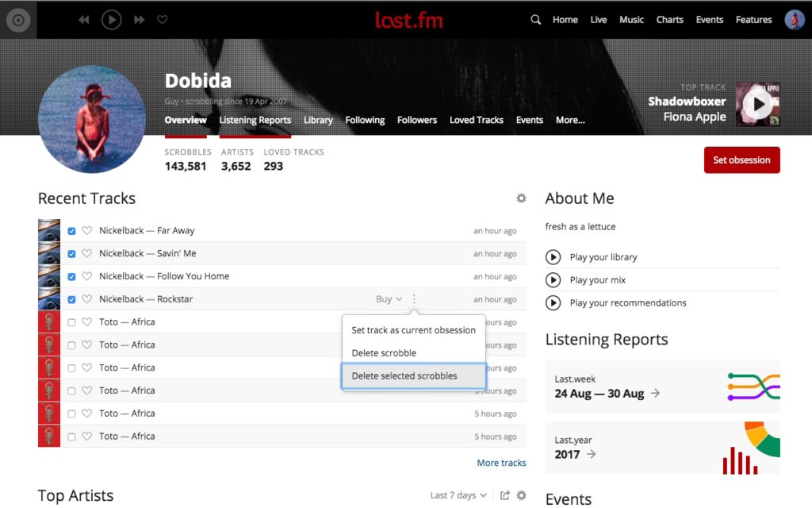The height and width of the screenshot is (508, 812).
Task: Click the search magnifier icon in header
Action: (536, 20)
